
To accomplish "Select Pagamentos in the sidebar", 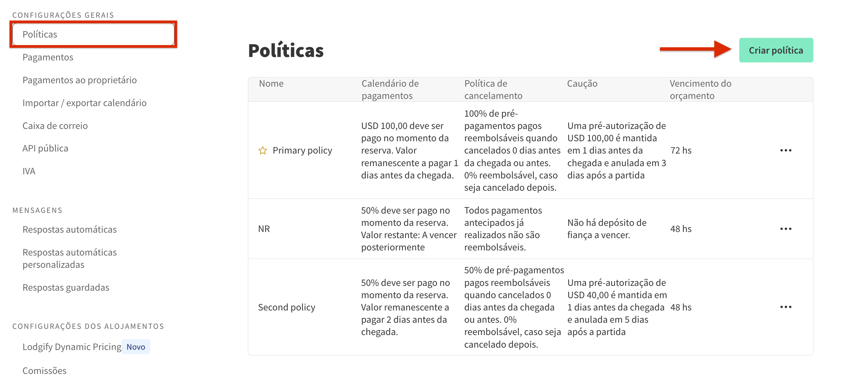I will pos(48,57).
